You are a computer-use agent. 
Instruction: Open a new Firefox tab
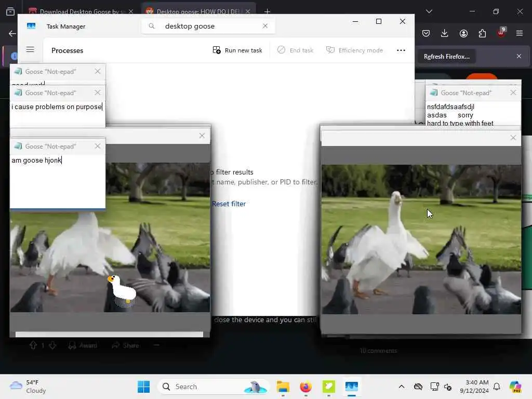(267, 11)
